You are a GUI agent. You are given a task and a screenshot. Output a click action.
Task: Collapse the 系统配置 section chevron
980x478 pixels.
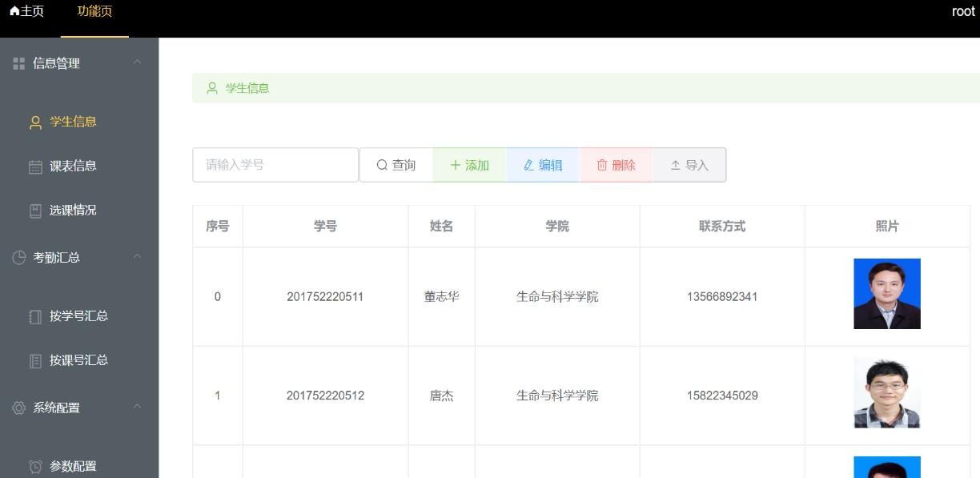point(137,406)
